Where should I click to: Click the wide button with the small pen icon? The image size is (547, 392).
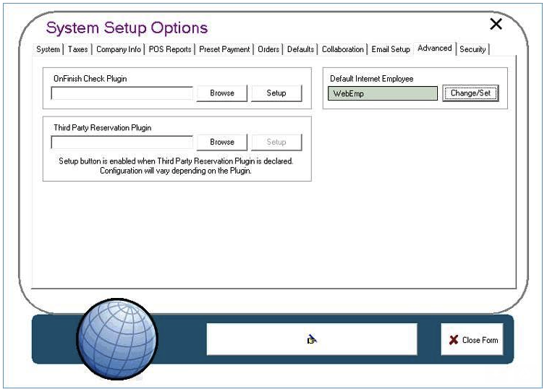tap(312, 339)
